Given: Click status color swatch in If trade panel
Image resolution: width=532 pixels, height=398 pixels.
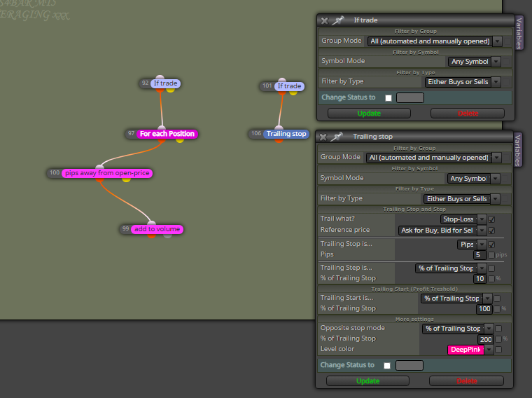Looking at the screenshot, I should click(x=410, y=98).
